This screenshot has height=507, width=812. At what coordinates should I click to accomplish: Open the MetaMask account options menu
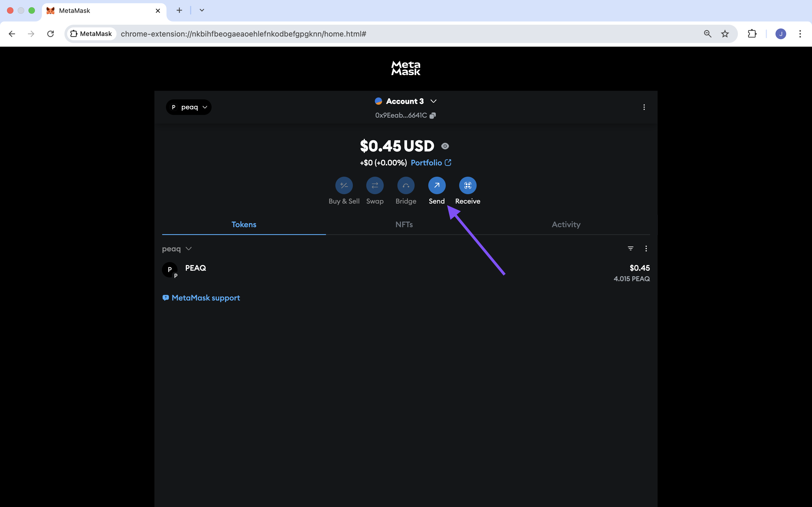click(x=644, y=107)
